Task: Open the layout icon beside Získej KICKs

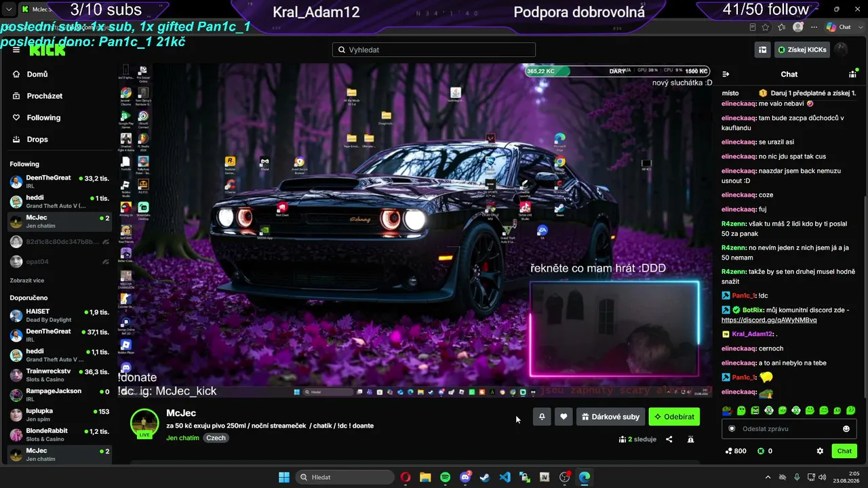Action: point(763,49)
